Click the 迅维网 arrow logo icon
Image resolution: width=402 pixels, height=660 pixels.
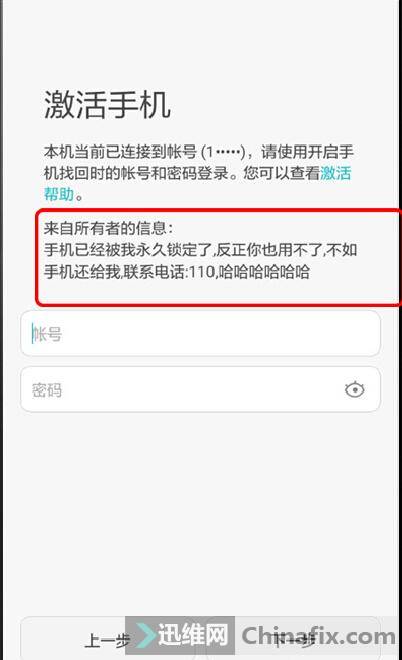coord(144,635)
